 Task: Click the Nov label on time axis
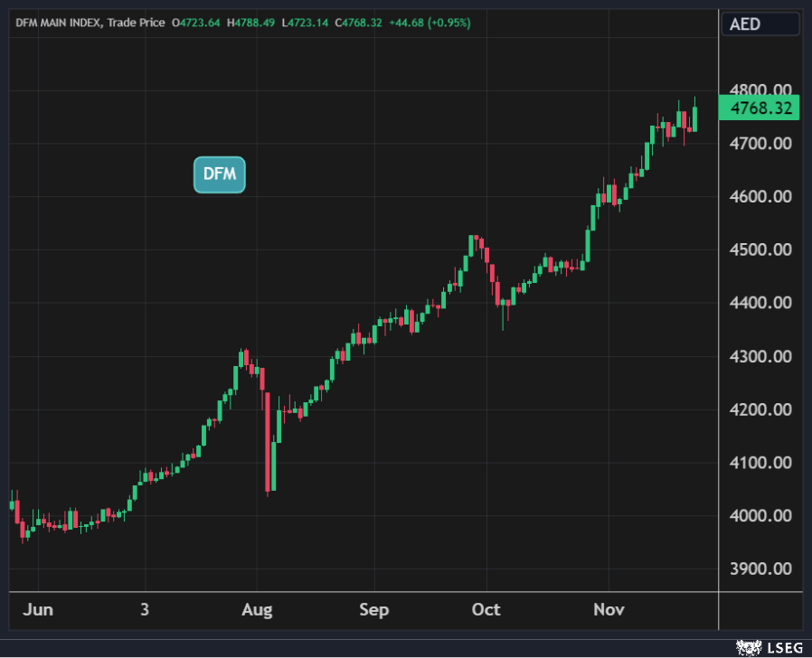[609, 609]
